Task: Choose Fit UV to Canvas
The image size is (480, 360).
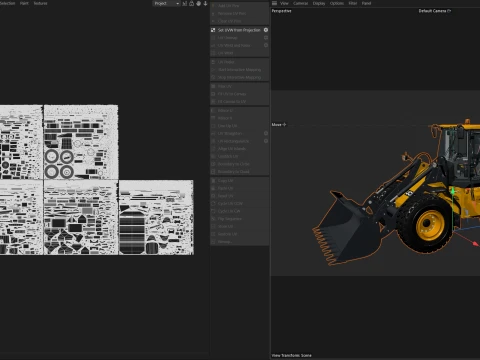Action: click(239, 94)
